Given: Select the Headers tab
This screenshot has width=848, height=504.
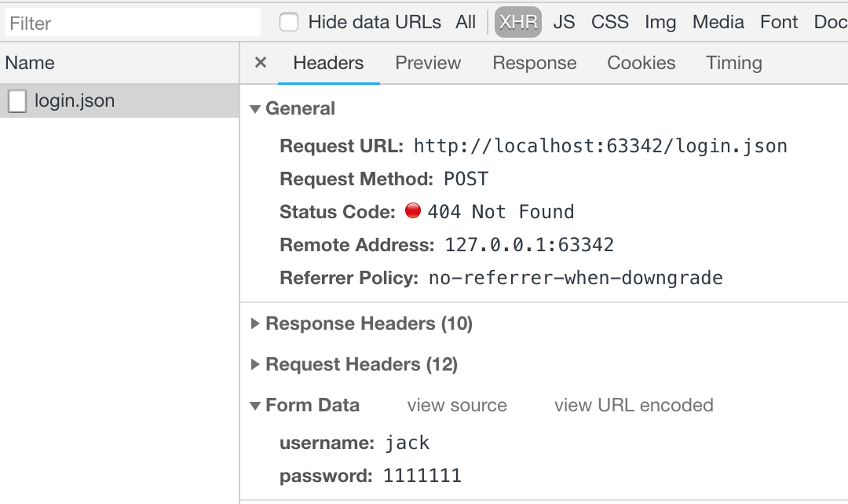Looking at the screenshot, I should (x=328, y=63).
